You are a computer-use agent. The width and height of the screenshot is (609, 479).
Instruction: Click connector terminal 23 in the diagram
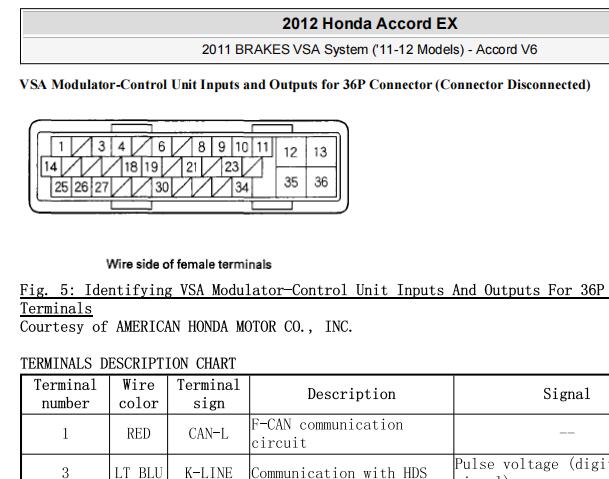tap(232, 167)
